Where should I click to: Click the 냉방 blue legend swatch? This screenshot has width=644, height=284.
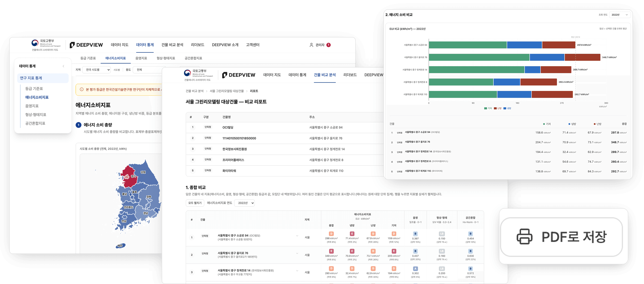click(x=505, y=108)
